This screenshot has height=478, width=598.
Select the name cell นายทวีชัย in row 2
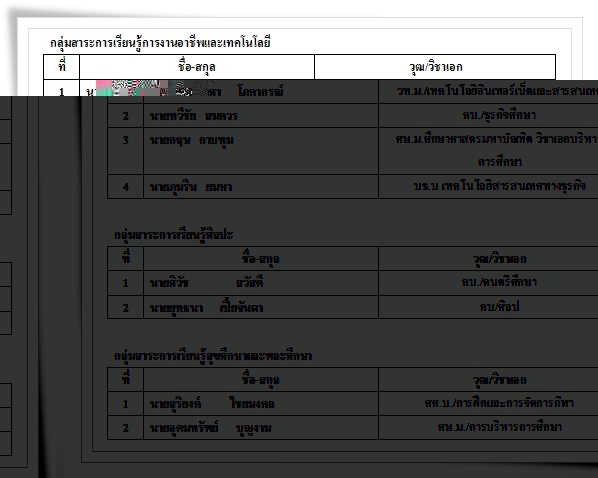click(261, 116)
